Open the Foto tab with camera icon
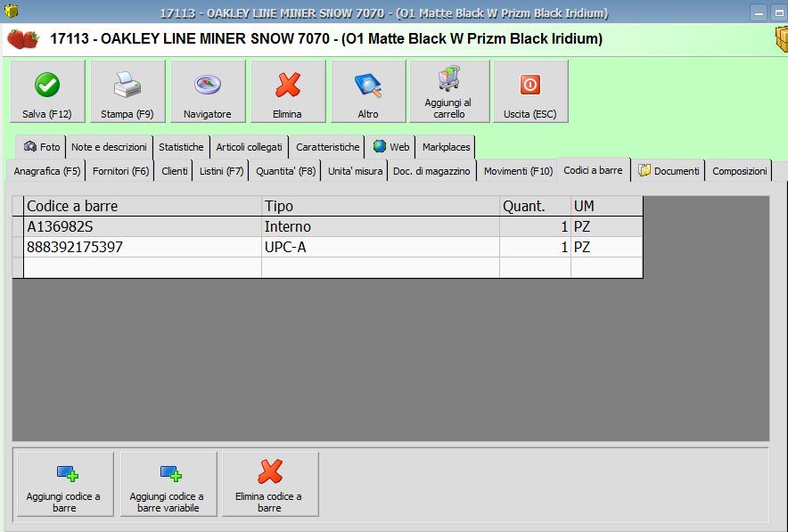Viewport: 788px width, 532px height. click(x=41, y=147)
